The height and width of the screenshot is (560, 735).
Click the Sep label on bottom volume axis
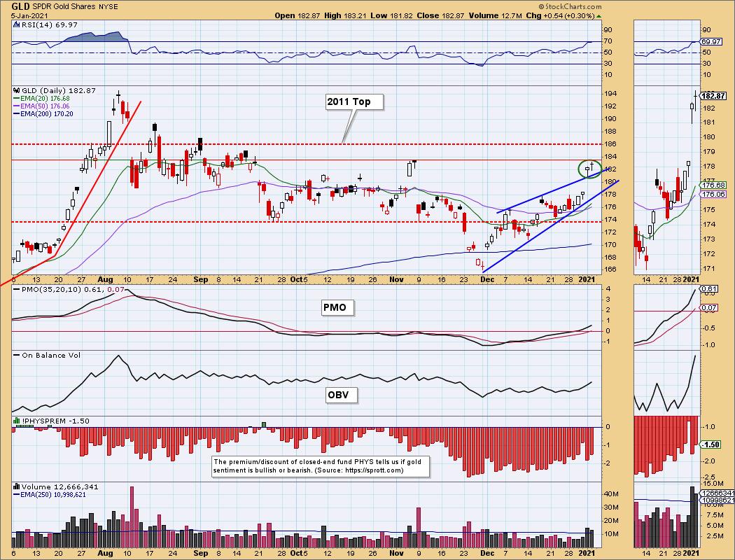tap(201, 553)
